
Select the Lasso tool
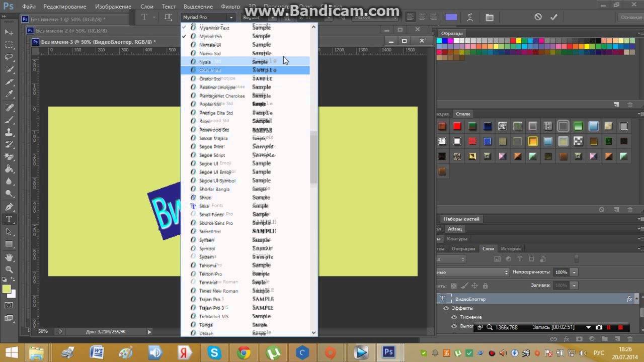[x=9, y=57]
